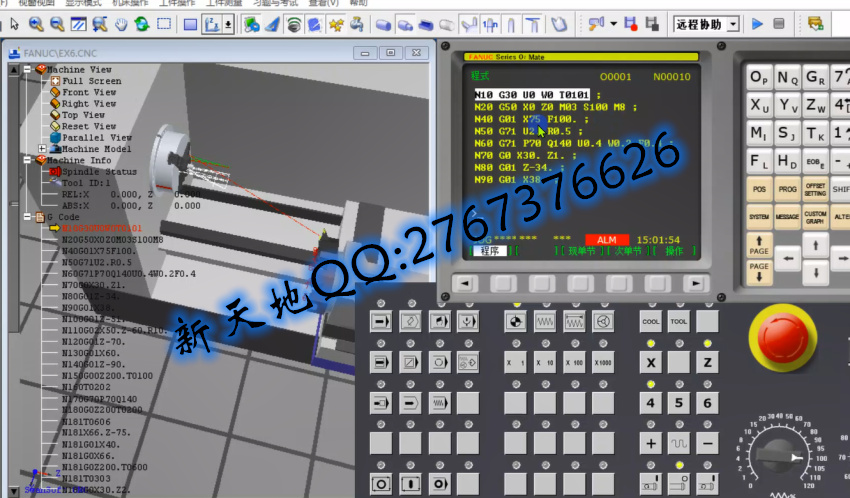Image resolution: width=850 pixels, height=498 pixels.
Task: Activate the pan hand tool
Action: (x=120, y=24)
